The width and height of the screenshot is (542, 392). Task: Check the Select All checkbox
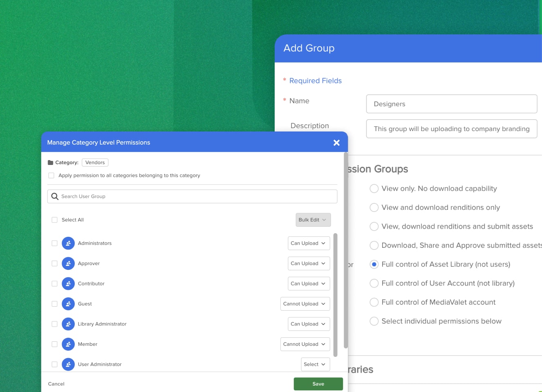[x=54, y=220]
